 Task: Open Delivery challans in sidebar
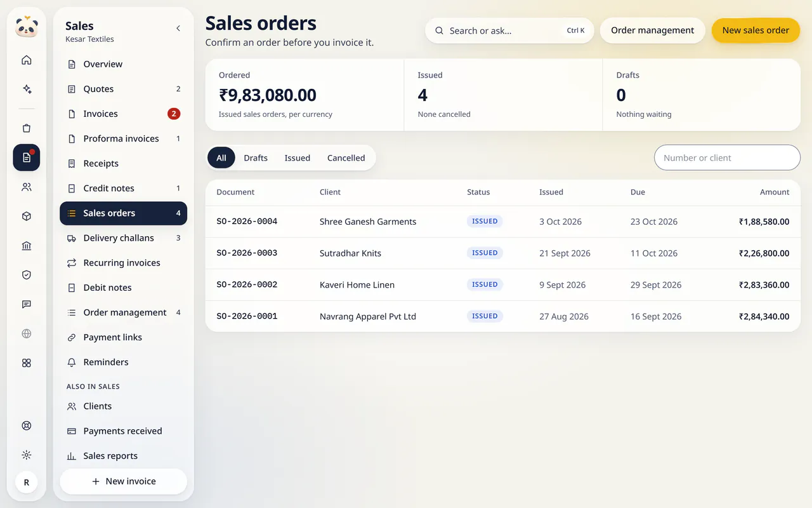[123, 237]
